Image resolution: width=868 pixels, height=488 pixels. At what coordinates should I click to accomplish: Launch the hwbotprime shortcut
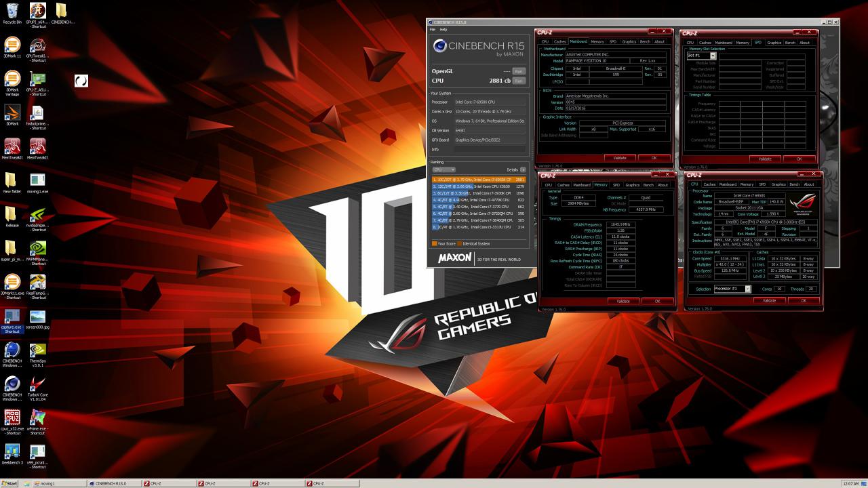coord(37,117)
